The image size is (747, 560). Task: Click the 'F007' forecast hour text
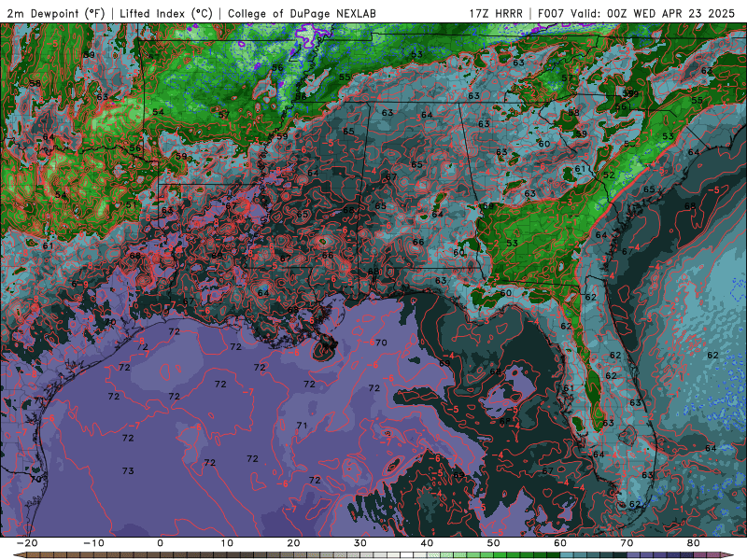click(551, 13)
